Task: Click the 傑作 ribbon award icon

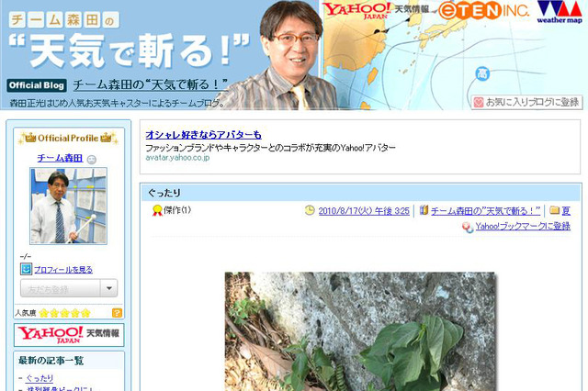Action: pyautogui.click(x=157, y=210)
